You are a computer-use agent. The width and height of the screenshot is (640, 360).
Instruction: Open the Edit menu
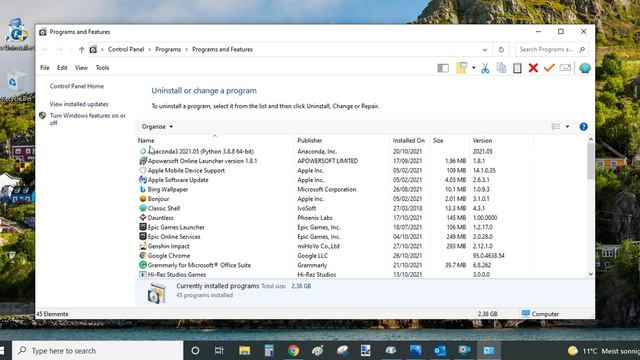click(62, 68)
